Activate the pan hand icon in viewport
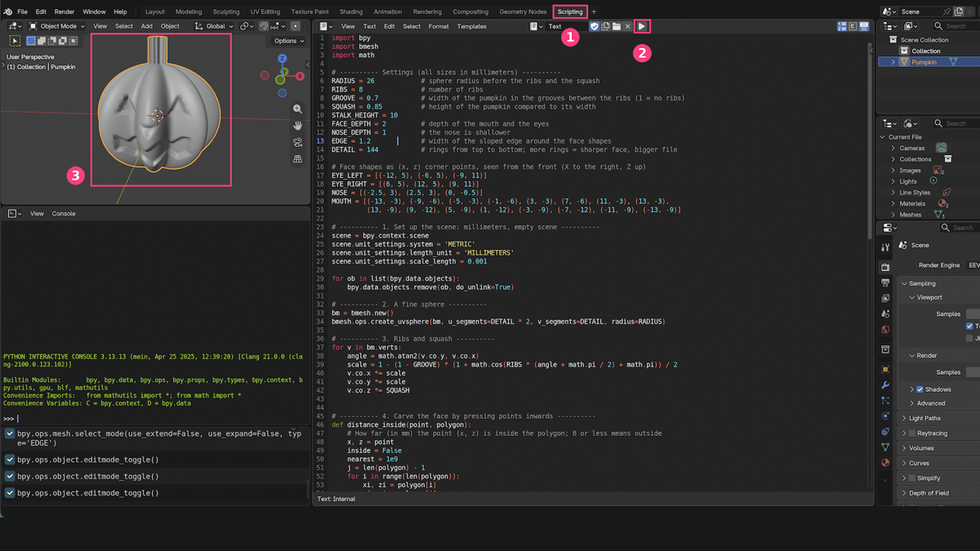Image resolution: width=980 pixels, height=551 pixels. coord(297,126)
